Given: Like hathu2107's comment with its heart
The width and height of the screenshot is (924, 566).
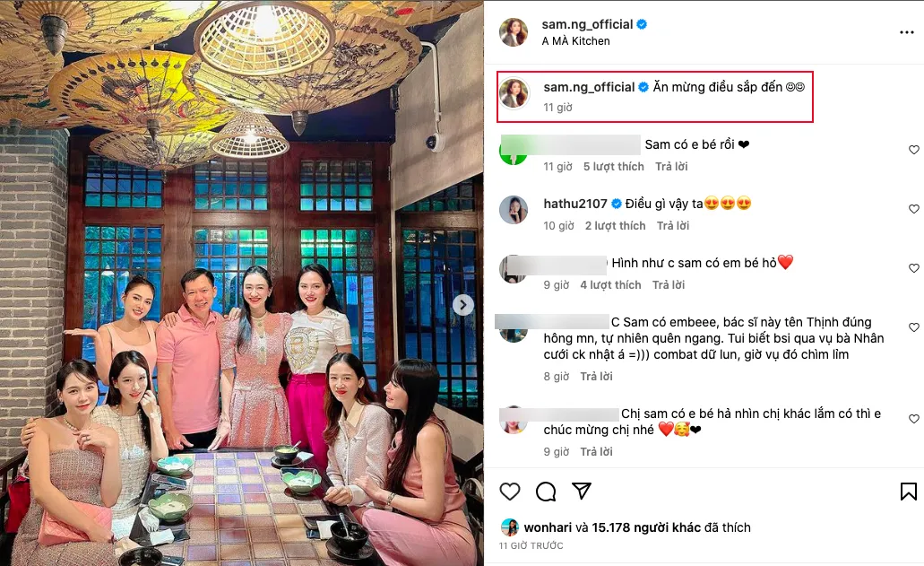Looking at the screenshot, I should 914,209.
